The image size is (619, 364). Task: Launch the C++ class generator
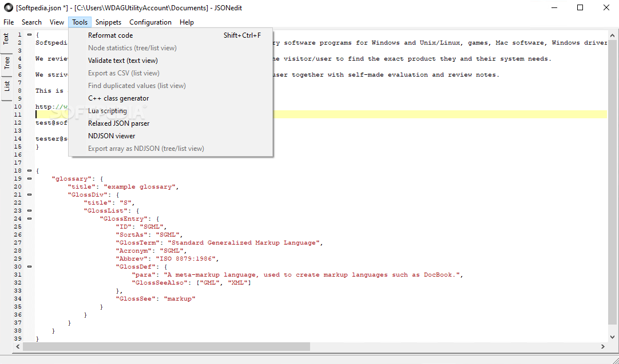(x=170, y=98)
